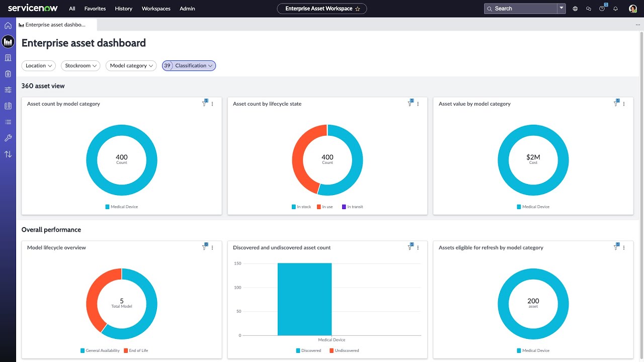The image size is (644, 362).
Task: Click the globe icon in the header
Action: click(x=575, y=9)
